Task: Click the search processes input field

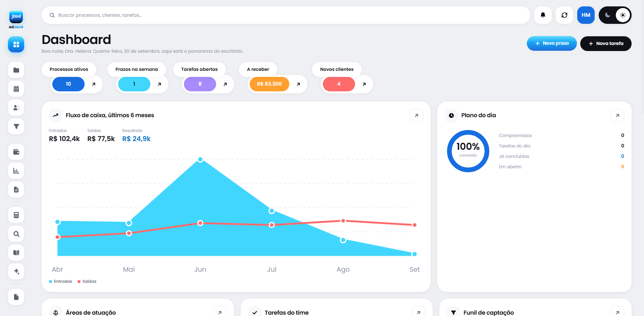Action: click(286, 15)
